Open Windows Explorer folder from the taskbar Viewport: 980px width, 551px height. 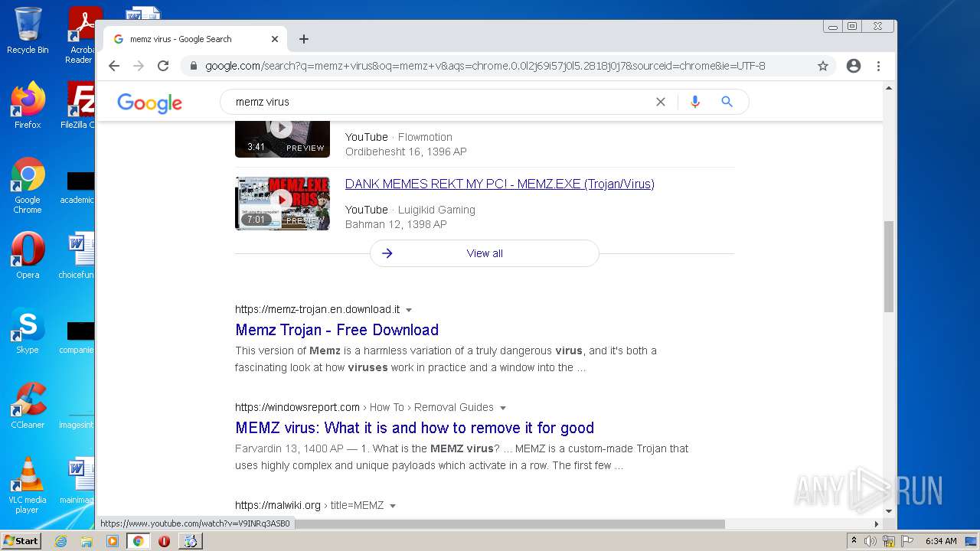[87, 541]
